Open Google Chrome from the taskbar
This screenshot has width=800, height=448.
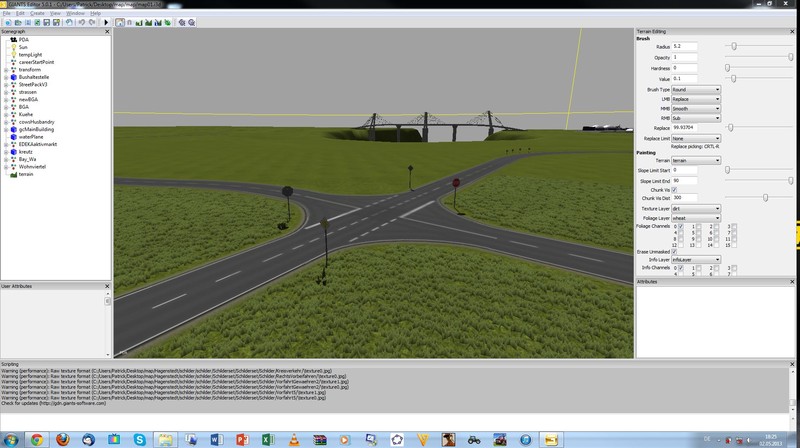coord(37,439)
